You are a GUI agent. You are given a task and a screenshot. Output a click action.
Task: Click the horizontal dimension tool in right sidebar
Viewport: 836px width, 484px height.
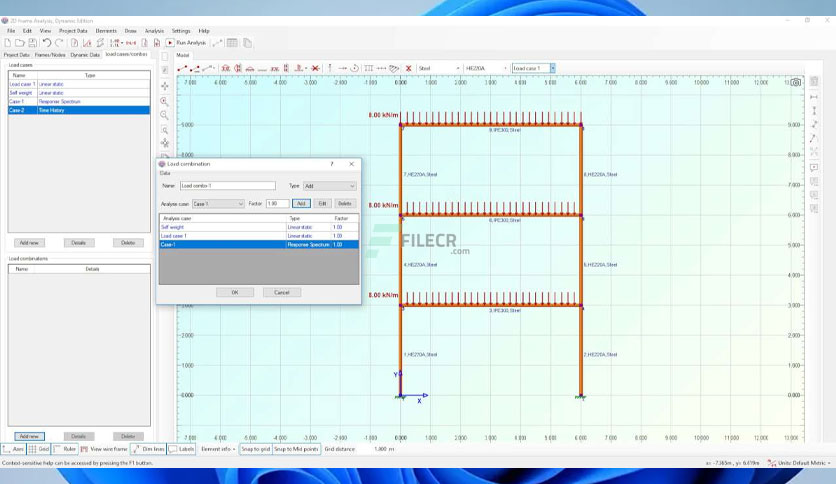coord(814,97)
